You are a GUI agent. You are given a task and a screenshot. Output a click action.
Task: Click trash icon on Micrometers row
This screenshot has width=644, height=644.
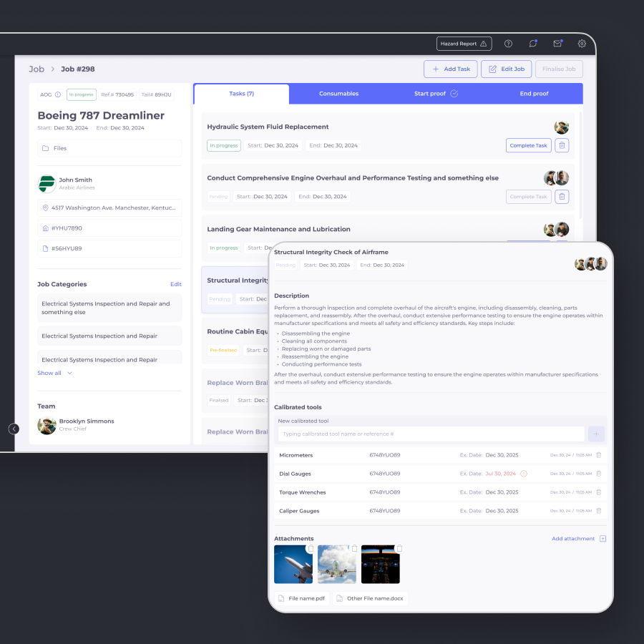pyautogui.click(x=599, y=455)
